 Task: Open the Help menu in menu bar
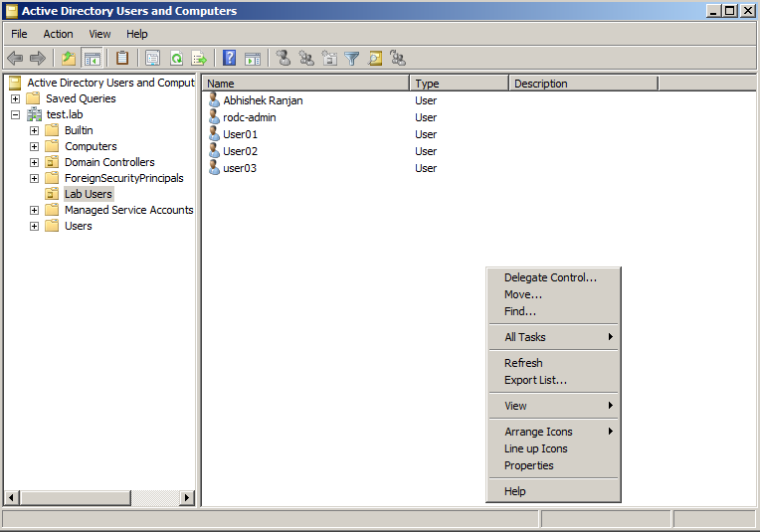pyautogui.click(x=136, y=34)
